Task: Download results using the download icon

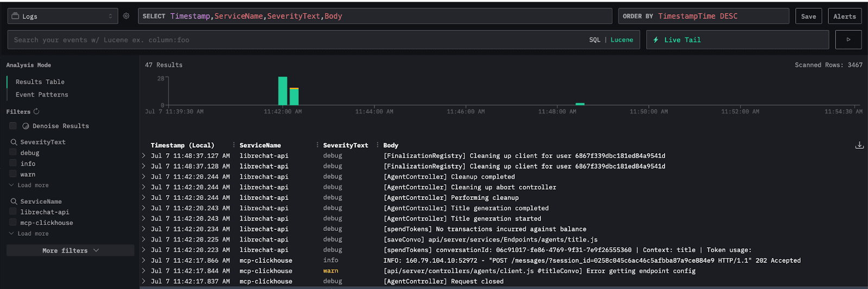Action: coord(859,145)
